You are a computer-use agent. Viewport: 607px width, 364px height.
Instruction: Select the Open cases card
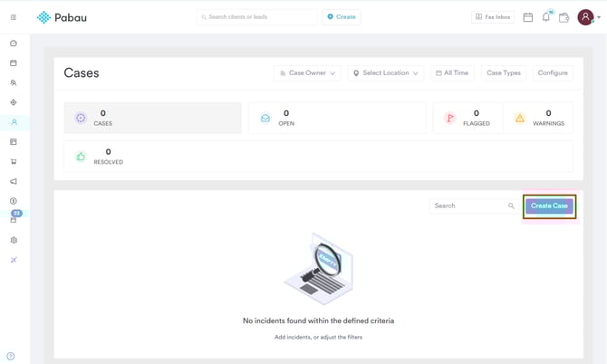click(336, 118)
